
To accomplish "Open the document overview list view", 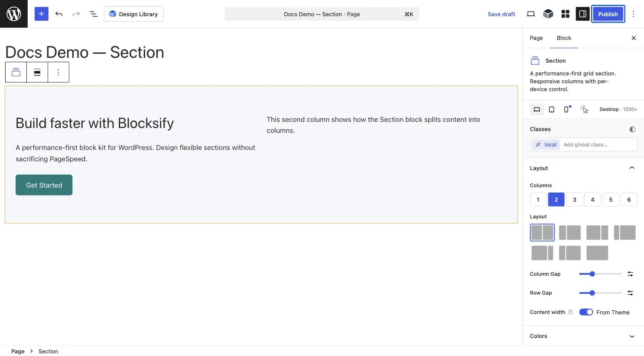I will 93,14.
